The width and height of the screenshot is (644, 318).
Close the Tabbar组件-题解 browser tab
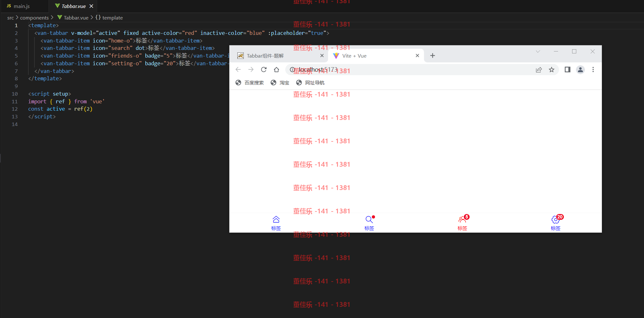click(322, 56)
